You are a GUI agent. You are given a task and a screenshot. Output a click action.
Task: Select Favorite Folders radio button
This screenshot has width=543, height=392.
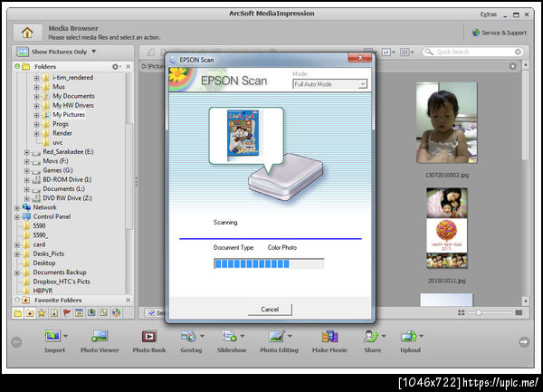tap(17, 300)
